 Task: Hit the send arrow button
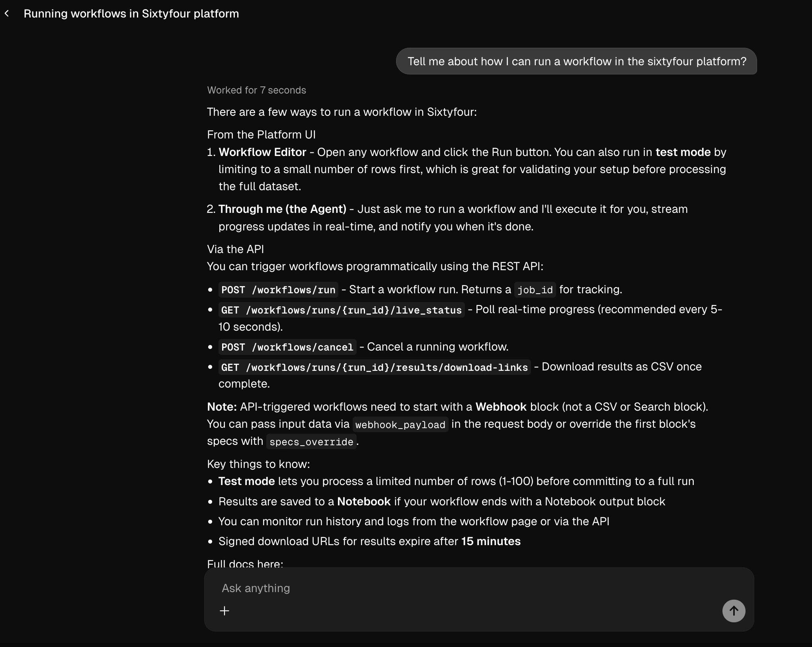coord(734,611)
